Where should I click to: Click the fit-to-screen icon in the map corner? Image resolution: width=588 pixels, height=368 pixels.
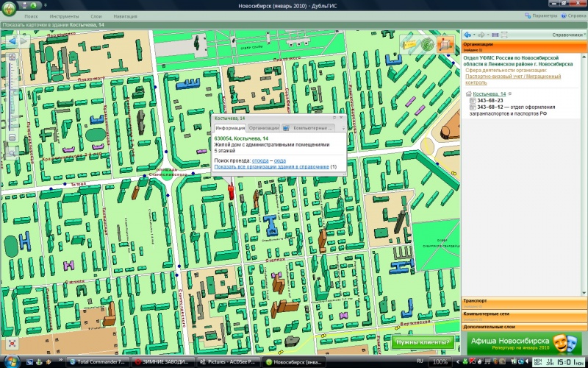coord(11,343)
